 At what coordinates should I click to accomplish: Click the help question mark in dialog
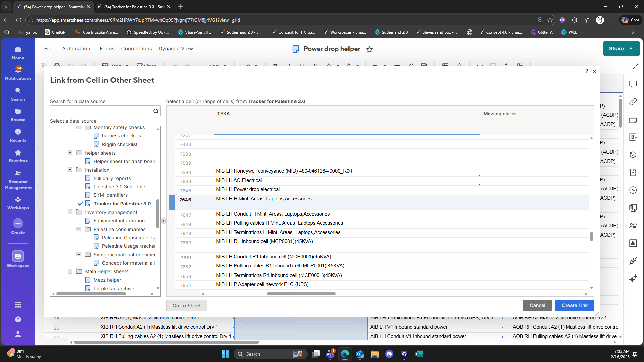[x=587, y=71]
